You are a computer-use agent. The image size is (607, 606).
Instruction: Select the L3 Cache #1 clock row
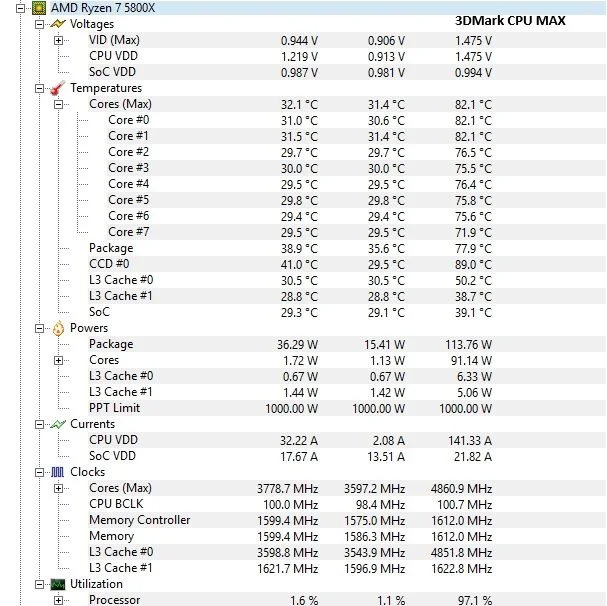click(347, 568)
